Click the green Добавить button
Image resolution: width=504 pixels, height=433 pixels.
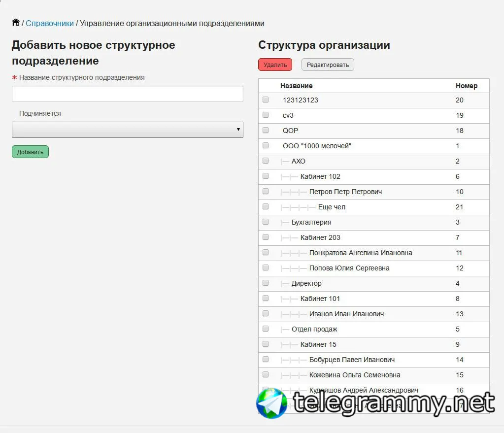30,152
